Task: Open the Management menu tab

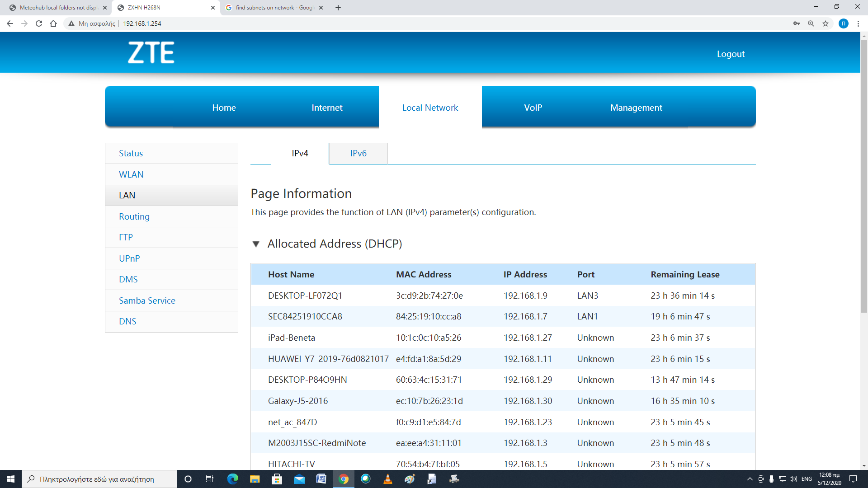Action: tap(636, 108)
